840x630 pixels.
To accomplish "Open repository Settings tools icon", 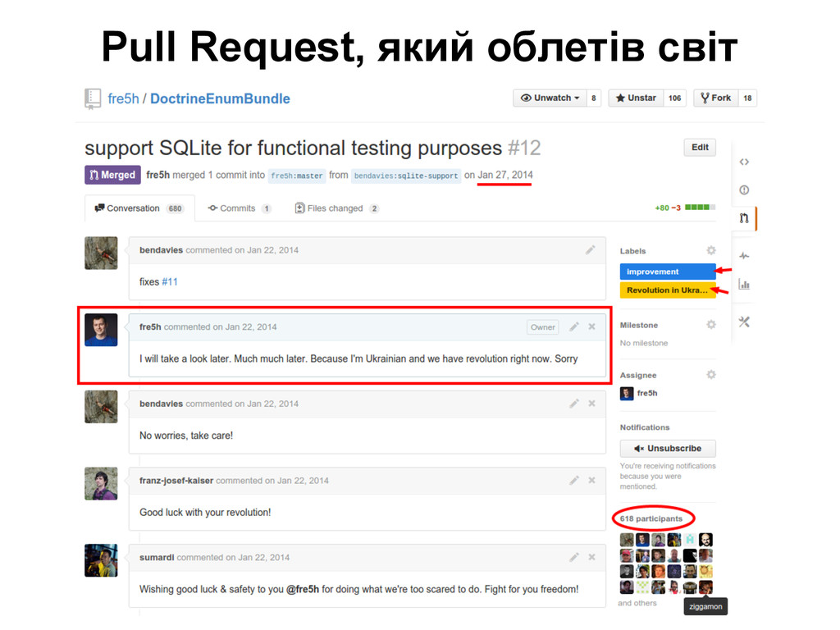I will point(744,322).
